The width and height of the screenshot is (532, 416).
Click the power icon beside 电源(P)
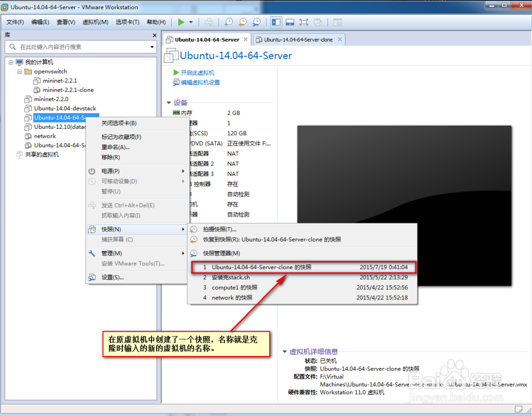(x=92, y=171)
